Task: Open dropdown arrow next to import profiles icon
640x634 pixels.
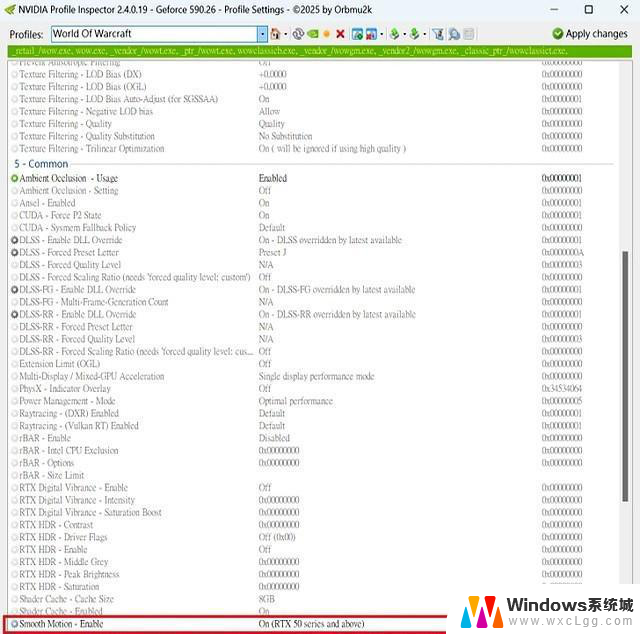Action: (424, 34)
